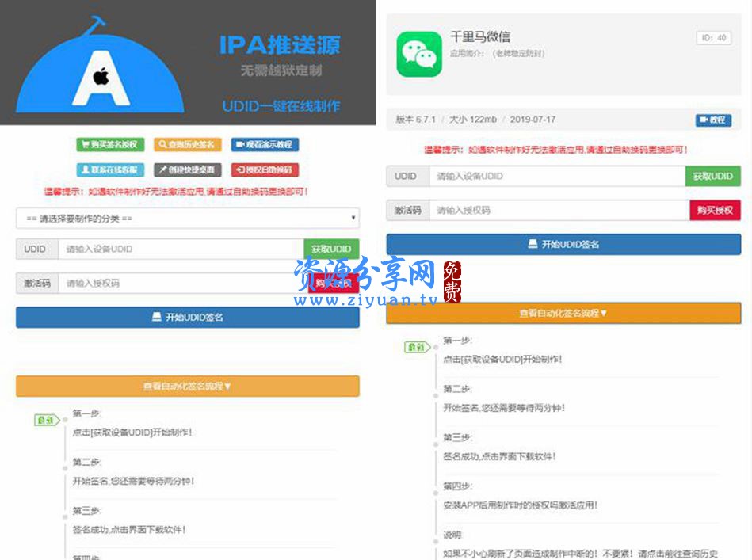Image resolution: width=752 pixels, height=560 pixels.
Task: Contact support via 联系在线客服 button
Action: coord(110,170)
